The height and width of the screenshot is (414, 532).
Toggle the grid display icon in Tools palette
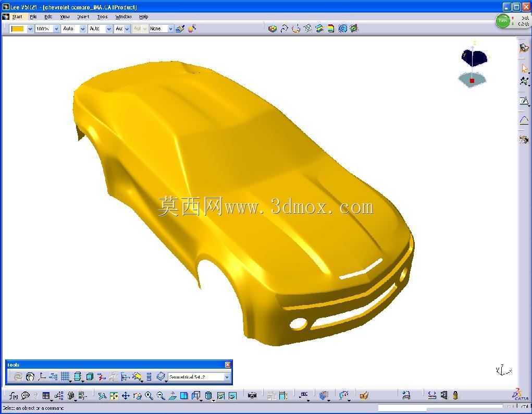(65, 376)
